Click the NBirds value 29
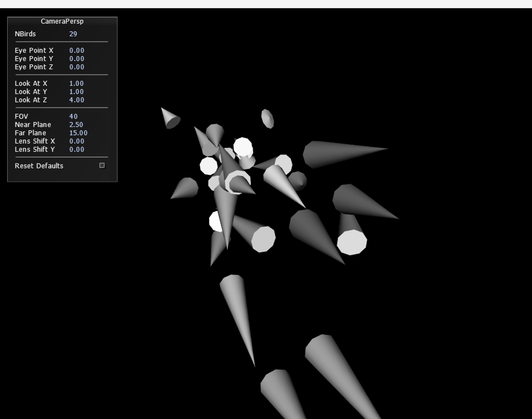This screenshot has width=532, height=419. (73, 34)
